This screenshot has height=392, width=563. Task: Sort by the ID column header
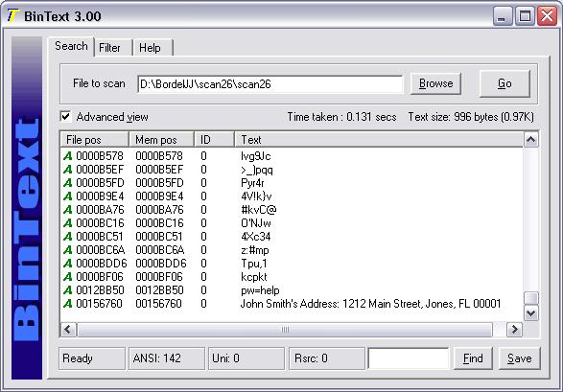click(x=214, y=140)
